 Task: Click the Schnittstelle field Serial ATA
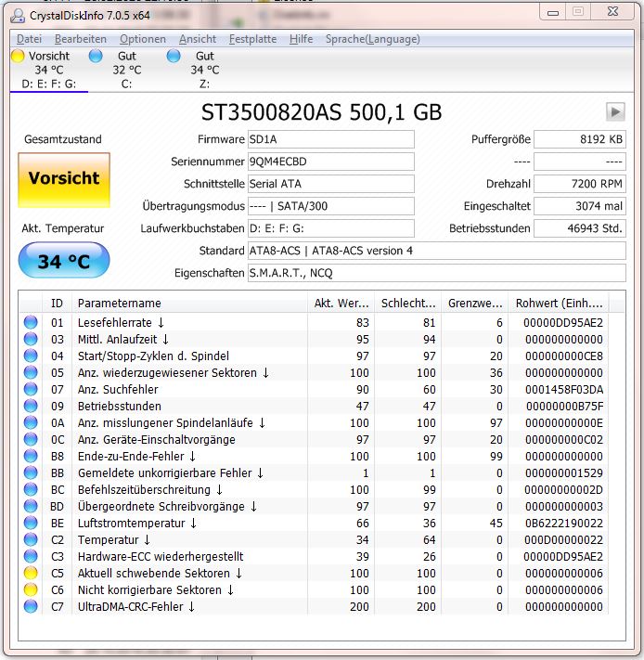[x=331, y=184]
